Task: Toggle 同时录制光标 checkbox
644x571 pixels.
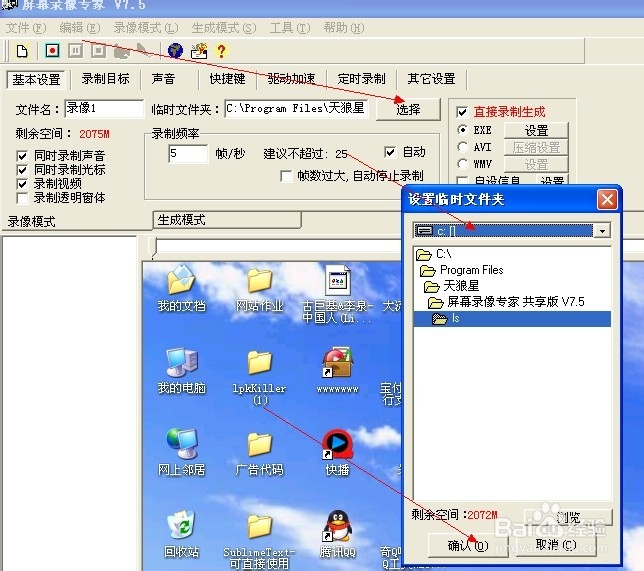Action: tap(22, 170)
